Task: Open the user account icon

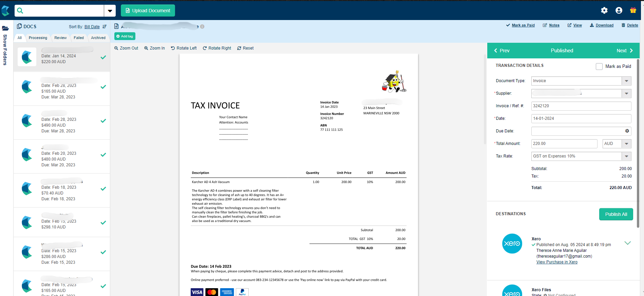Action: [619, 11]
